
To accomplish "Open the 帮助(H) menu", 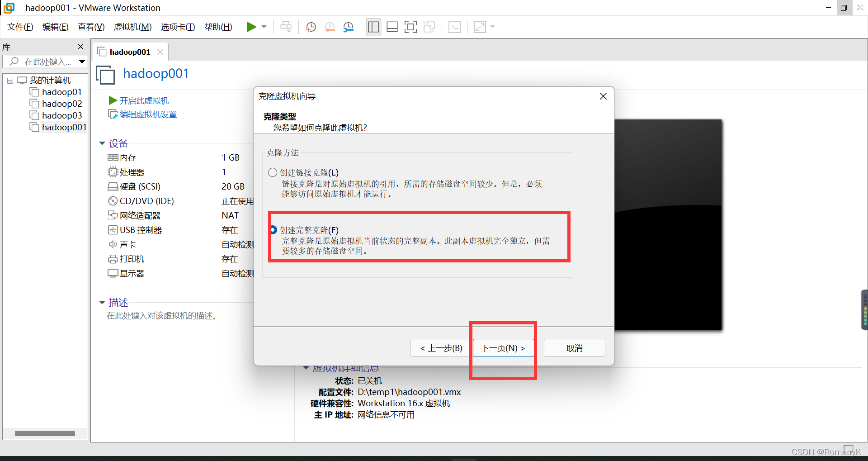I will pyautogui.click(x=218, y=27).
